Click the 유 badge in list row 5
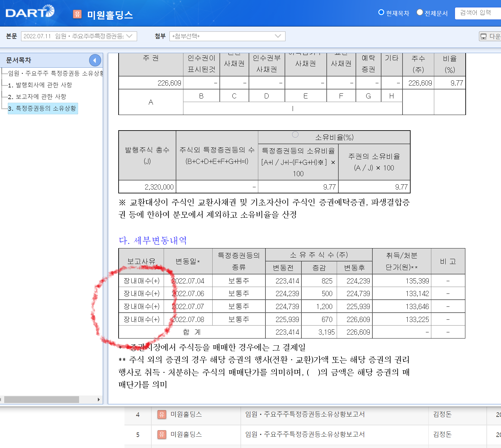Screen dimensions: 501x448 coord(162,434)
